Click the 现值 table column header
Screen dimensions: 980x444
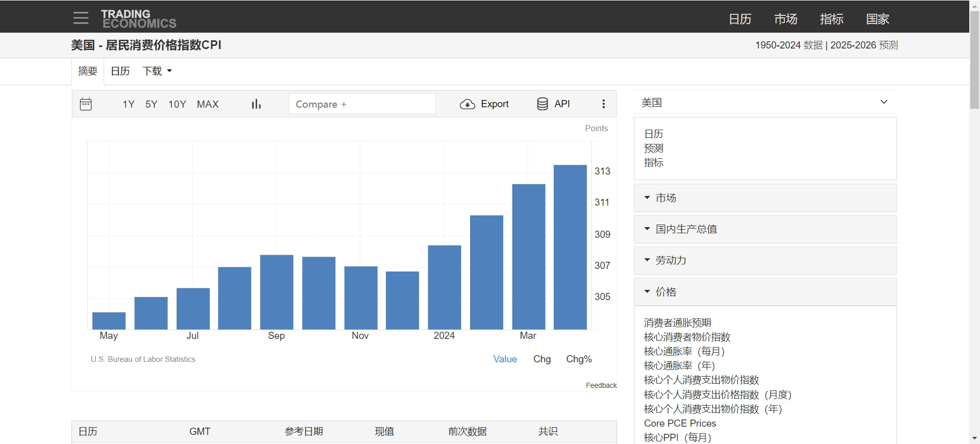(384, 432)
